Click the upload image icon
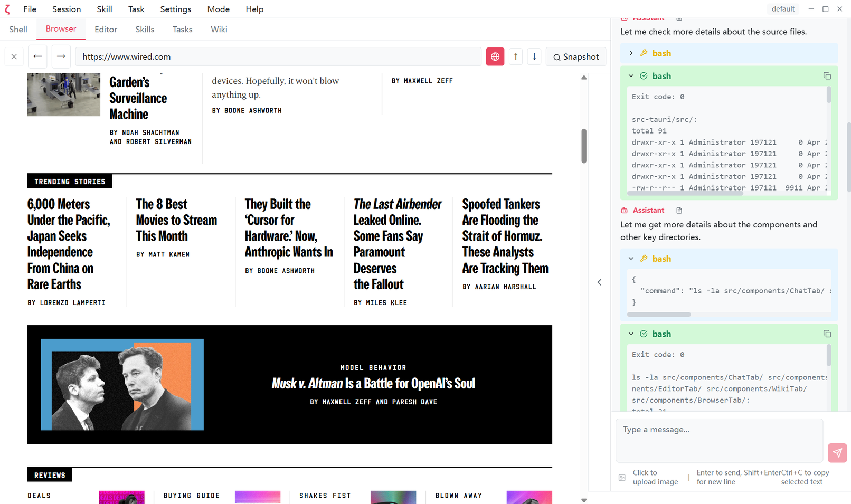Image resolution: width=851 pixels, height=504 pixels. [622, 477]
